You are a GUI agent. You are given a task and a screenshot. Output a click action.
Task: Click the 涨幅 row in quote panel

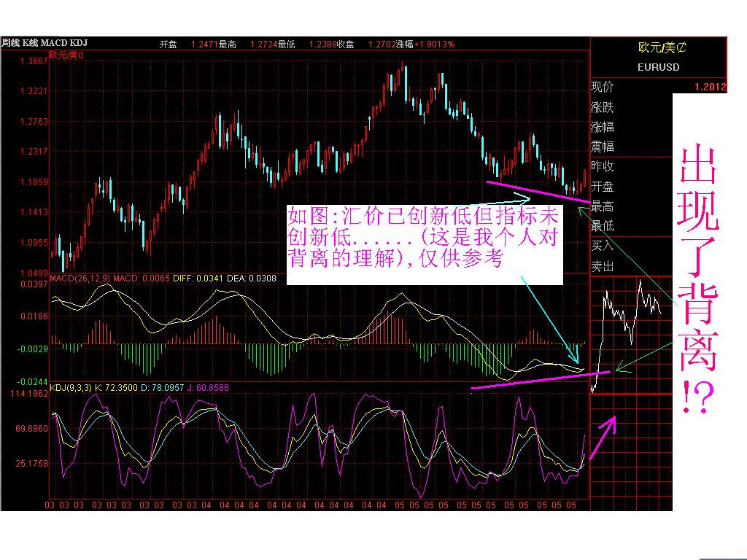pyautogui.click(x=602, y=127)
